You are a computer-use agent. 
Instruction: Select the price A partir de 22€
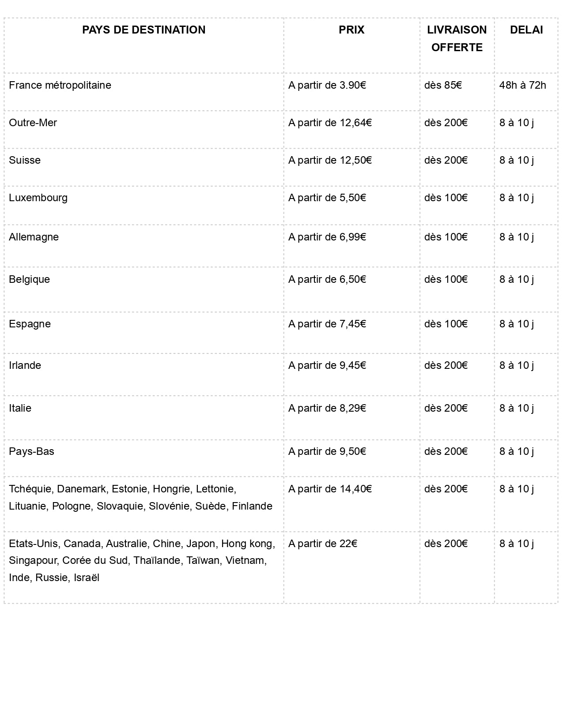pyautogui.click(x=323, y=544)
